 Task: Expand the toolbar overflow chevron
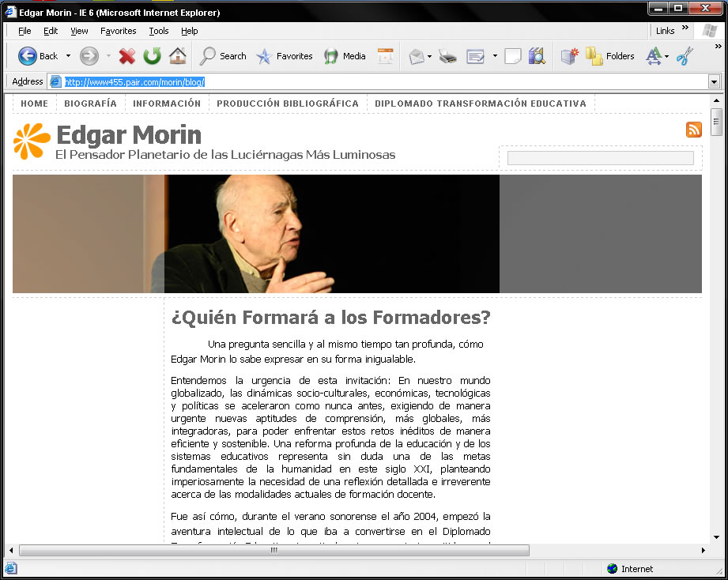pos(719,47)
